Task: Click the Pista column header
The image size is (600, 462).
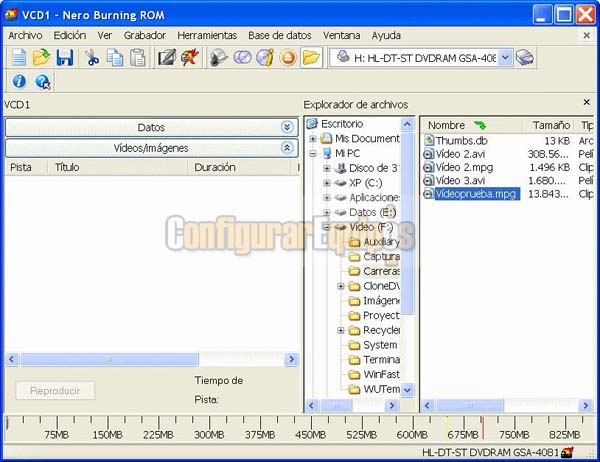Action: coord(26,167)
